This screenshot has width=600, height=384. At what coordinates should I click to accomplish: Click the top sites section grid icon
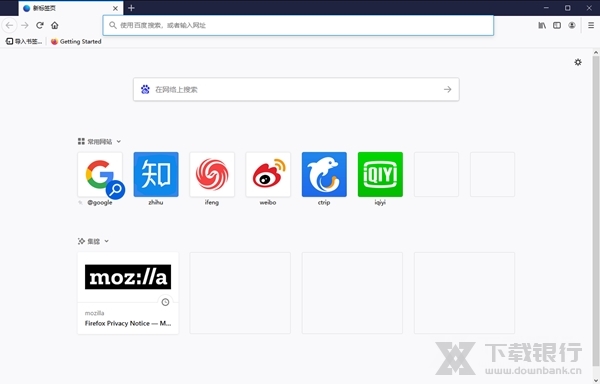click(x=81, y=142)
